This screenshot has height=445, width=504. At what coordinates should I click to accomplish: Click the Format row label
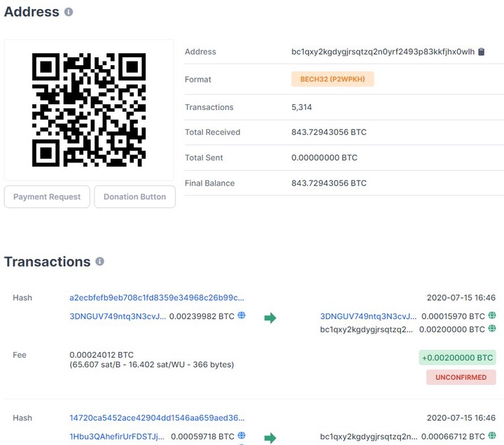(198, 80)
